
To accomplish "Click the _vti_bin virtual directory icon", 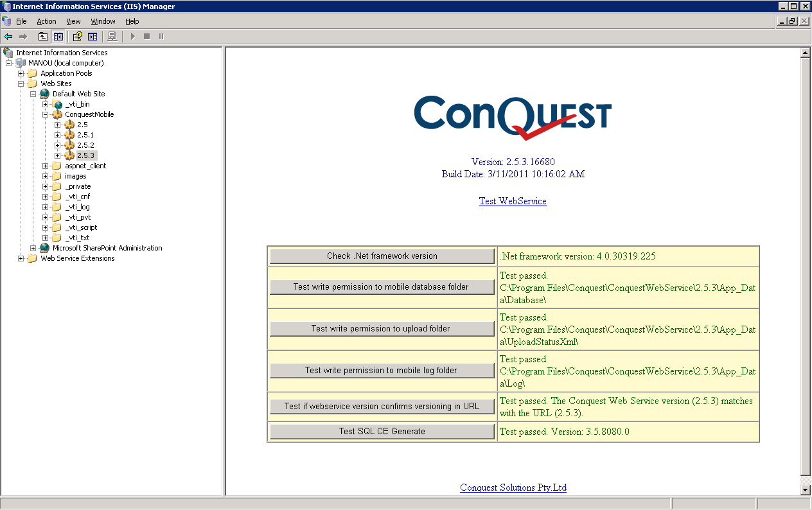I will [57, 104].
